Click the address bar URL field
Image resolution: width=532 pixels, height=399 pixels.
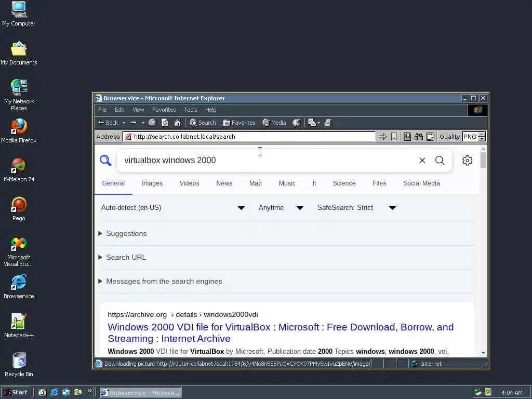tap(249, 137)
